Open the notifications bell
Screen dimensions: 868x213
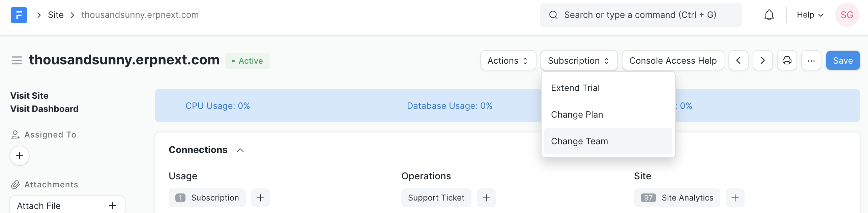(769, 15)
